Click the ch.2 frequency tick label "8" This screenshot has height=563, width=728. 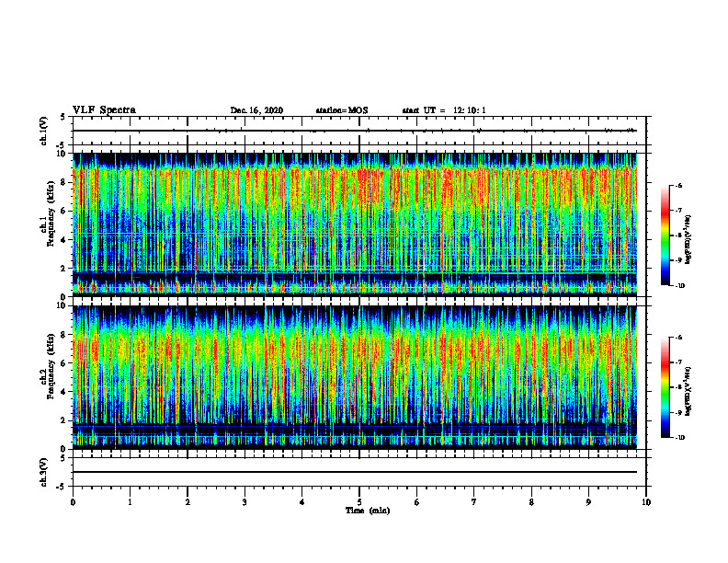tap(64, 335)
